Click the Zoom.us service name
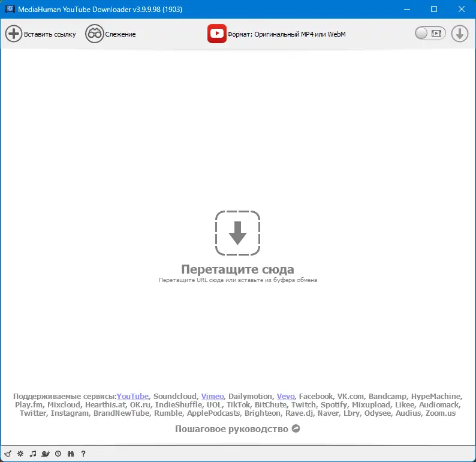The width and height of the screenshot is (476, 462). click(441, 413)
